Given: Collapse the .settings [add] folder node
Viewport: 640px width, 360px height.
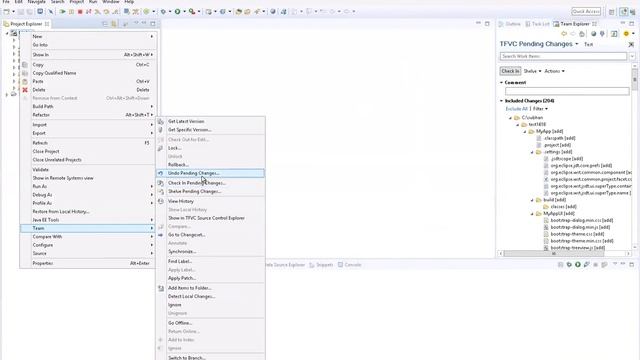Looking at the screenshot, I should (x=532, y=152).
